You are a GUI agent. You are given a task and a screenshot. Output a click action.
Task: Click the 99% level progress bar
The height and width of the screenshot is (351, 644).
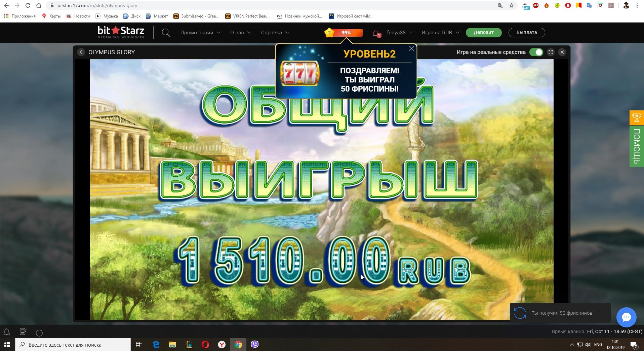348,33
